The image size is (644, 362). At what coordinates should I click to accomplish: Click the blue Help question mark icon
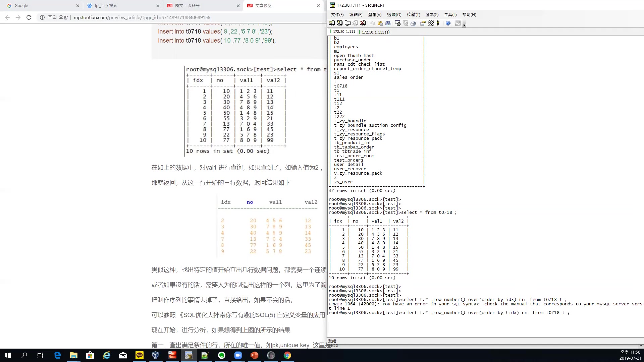[448, 23]
